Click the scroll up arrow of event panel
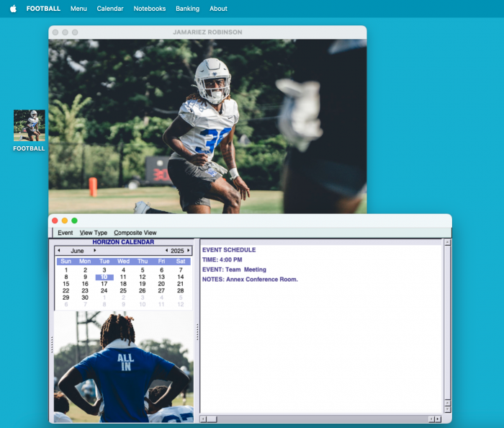Screen dimensions: 504x428 (x=447, y=243)
